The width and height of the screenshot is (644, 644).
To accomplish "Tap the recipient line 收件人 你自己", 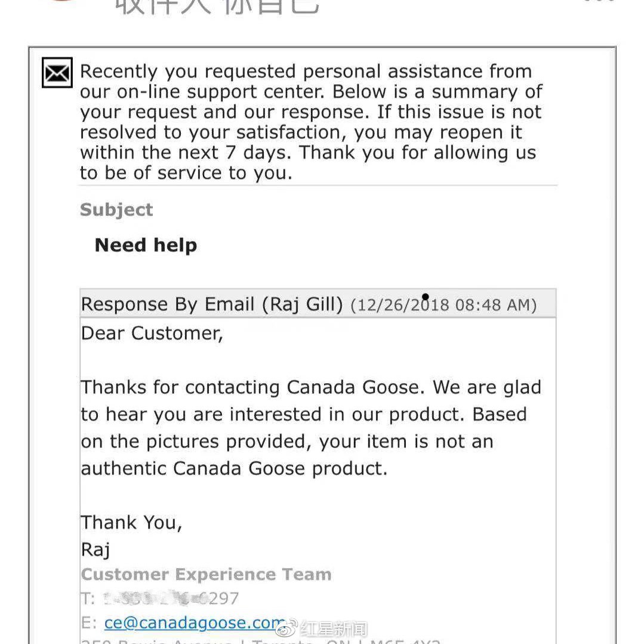I will tap(217, 6).
